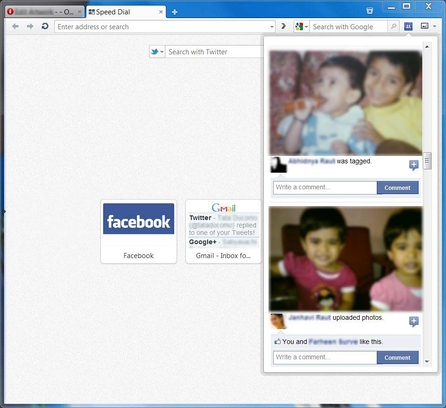This screenshot has height=408, width=446.
Task: Click the Opera logo icon
Action: click(10, 12)
